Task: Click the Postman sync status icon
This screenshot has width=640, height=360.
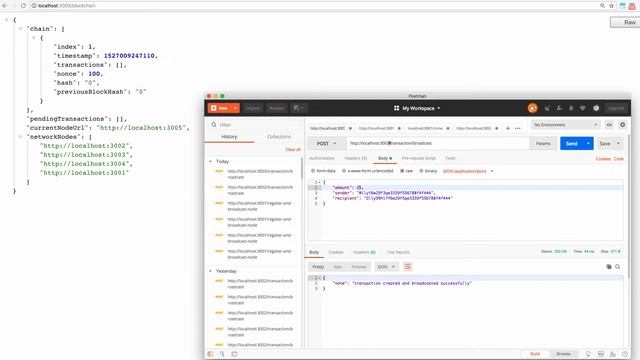Action: pos(532,108)
